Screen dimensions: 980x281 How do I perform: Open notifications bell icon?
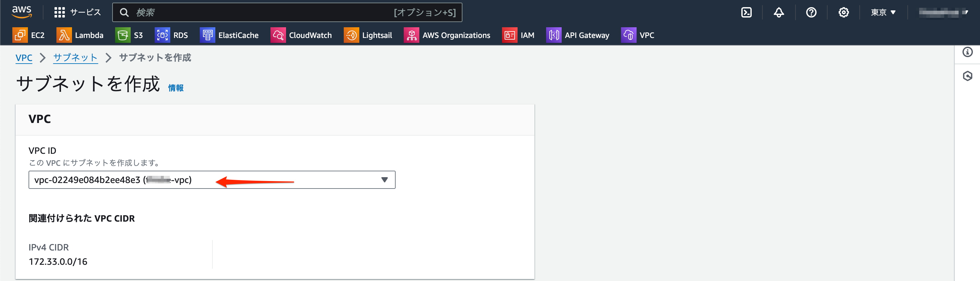[x=779, y=13]
